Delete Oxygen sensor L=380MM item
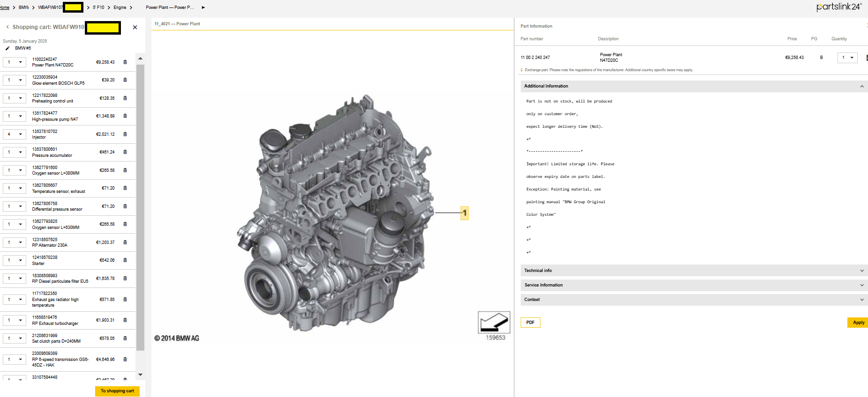Image resolution: width=868 pixels, height=397 pixels. (x=125, y=170)
